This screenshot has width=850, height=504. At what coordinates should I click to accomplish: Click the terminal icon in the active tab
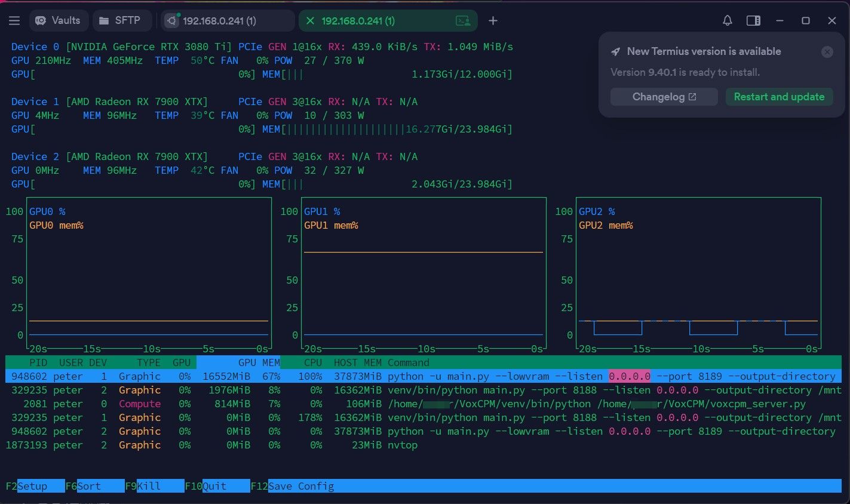pyautogui.click(x=463, y=21)
